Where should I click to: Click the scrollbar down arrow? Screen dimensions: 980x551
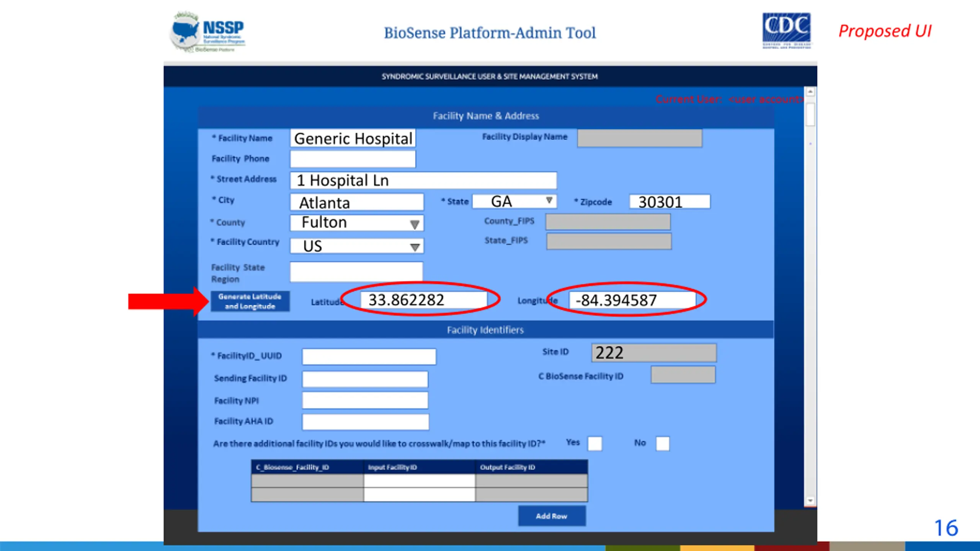click(810, 500)
